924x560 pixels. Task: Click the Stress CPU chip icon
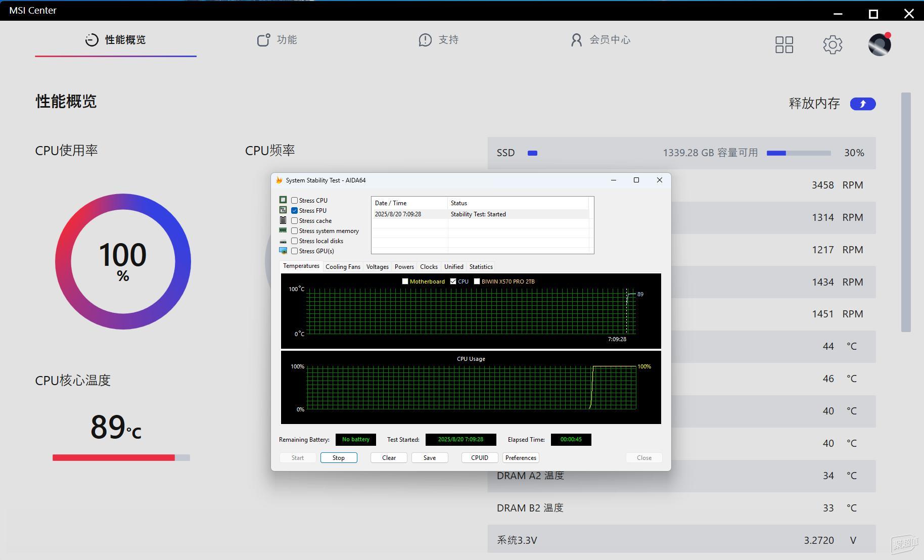click(x=283, y=200)
